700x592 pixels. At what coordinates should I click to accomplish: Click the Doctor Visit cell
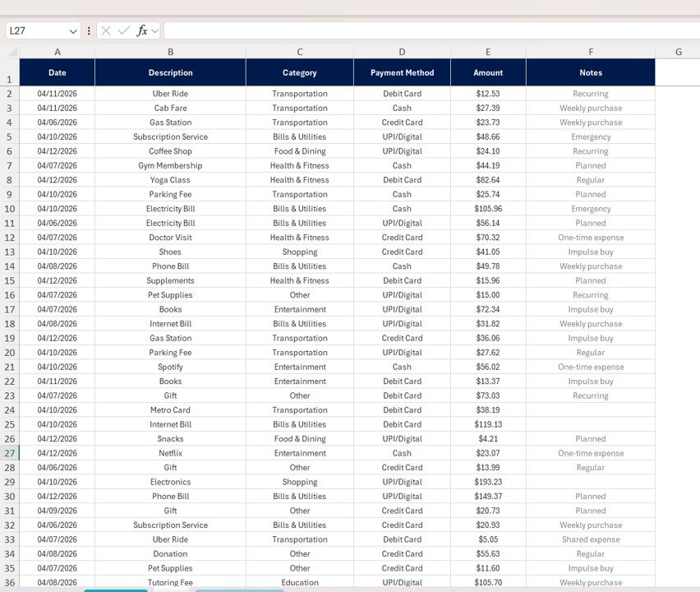pos(170,238)
